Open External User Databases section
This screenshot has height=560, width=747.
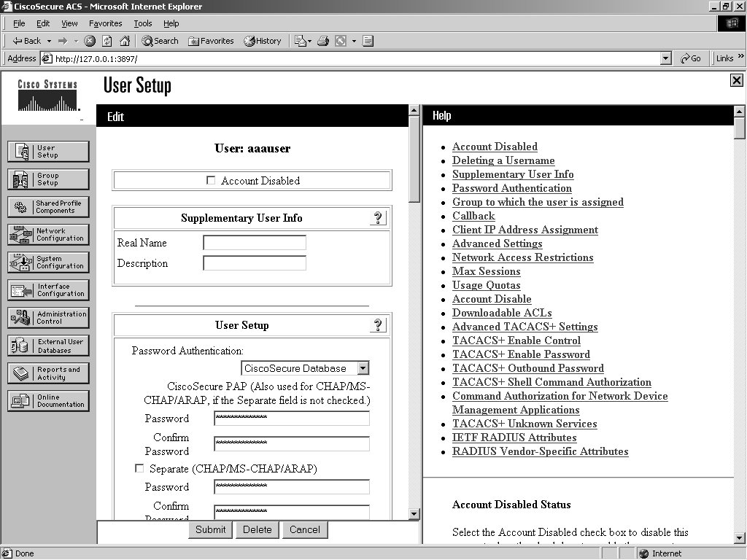click(x=48, y=346)
